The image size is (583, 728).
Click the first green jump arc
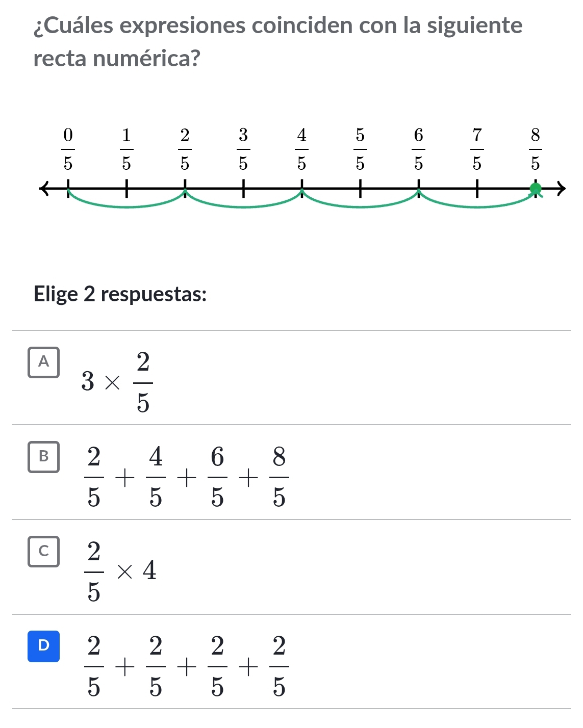click(126, 205)
